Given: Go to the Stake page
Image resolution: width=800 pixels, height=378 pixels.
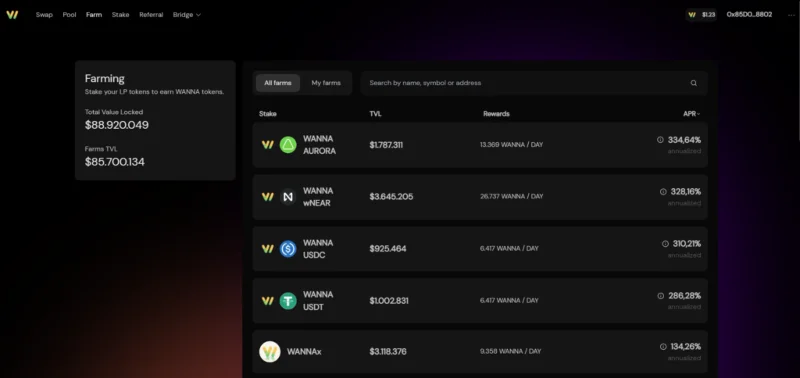Looking at the screenshot, I should click(x=120, y=15).
